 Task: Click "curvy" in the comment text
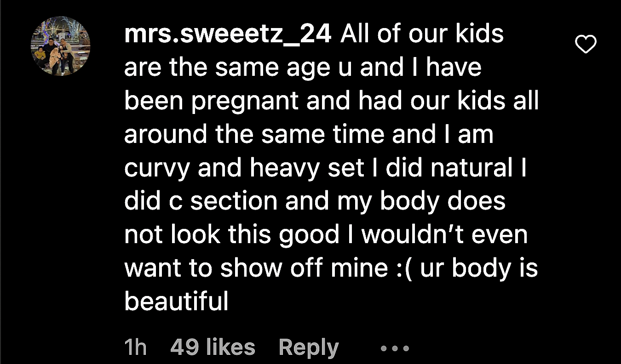pyautogui.click(x=157, y=169)
